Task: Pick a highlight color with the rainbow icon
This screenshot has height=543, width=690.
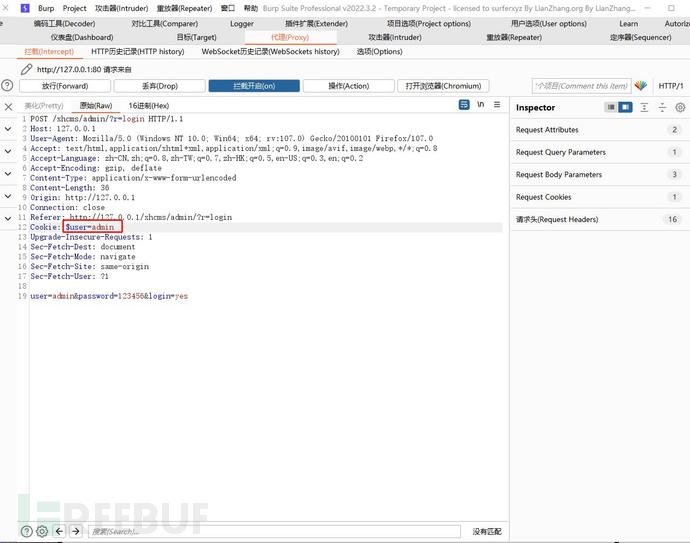Action: [x=641, y=86]
